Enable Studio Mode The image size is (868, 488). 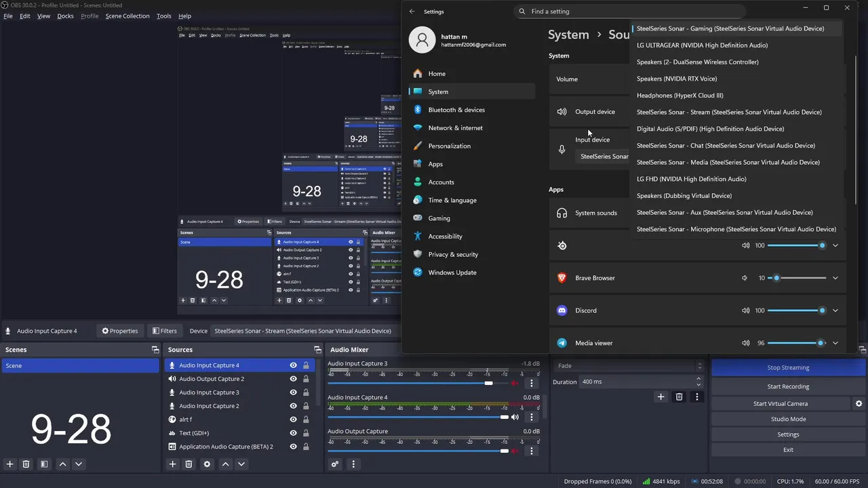click(x=788, y=419)
